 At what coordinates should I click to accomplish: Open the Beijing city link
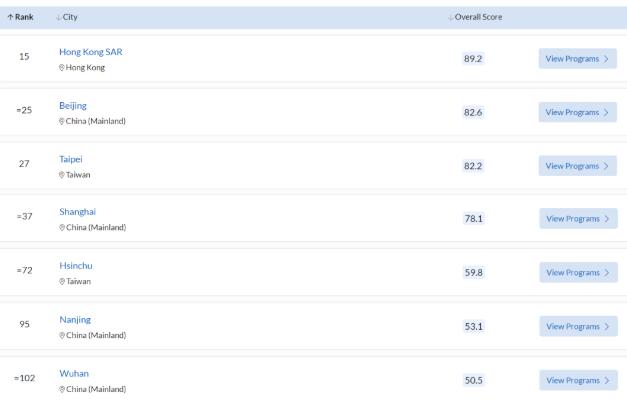[x=73, y=105]
